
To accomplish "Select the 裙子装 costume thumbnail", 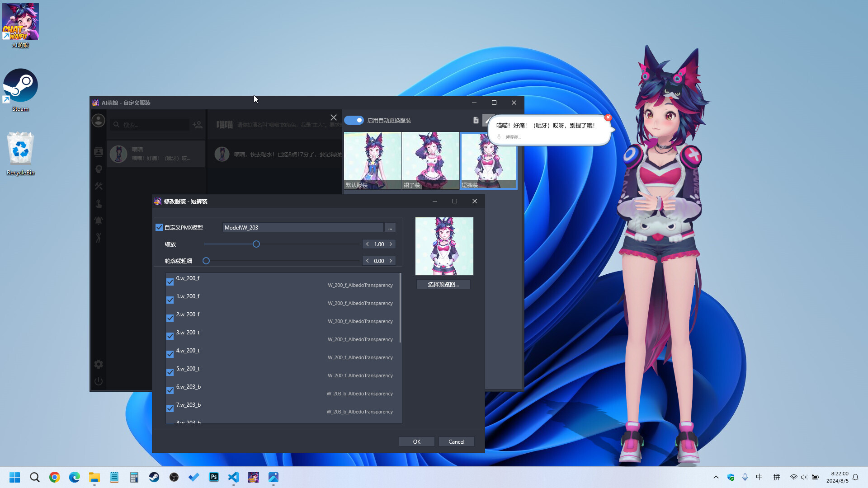I will (430, 160).
